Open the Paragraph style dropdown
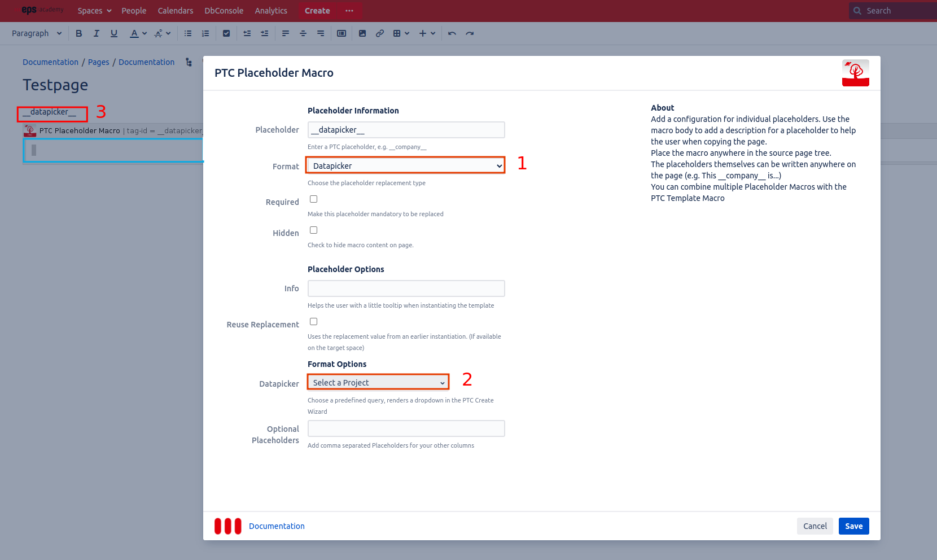 point(37,33)
